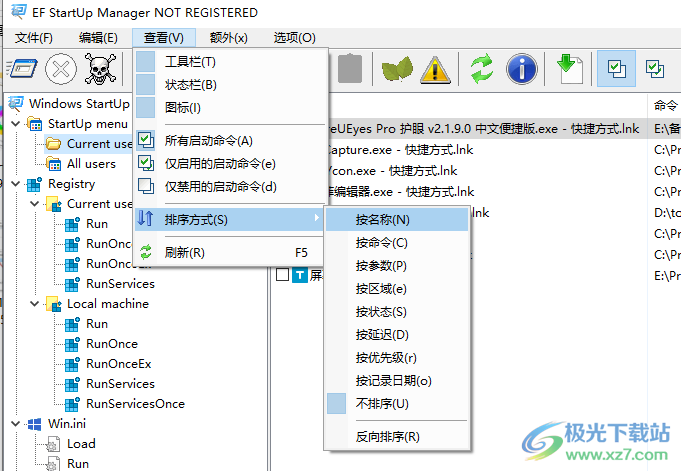Select Run under Local machine

click(97, 324)
